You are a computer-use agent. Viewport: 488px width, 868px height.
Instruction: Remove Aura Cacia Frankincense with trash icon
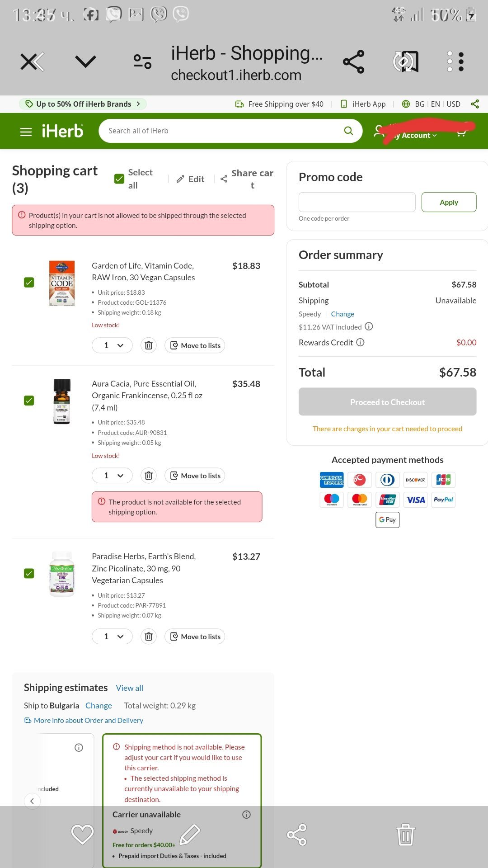pos(149,476)
